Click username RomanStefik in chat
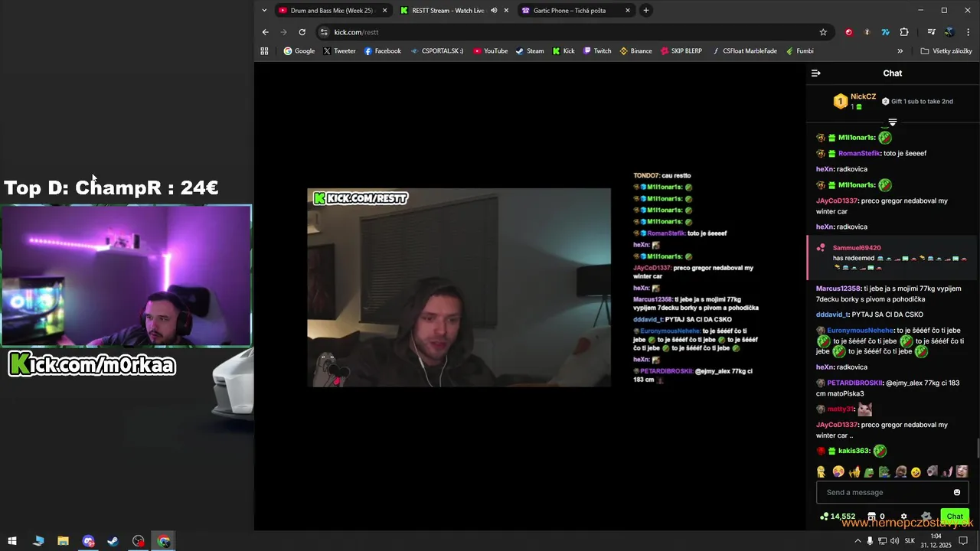 click(x=859, y=153)
